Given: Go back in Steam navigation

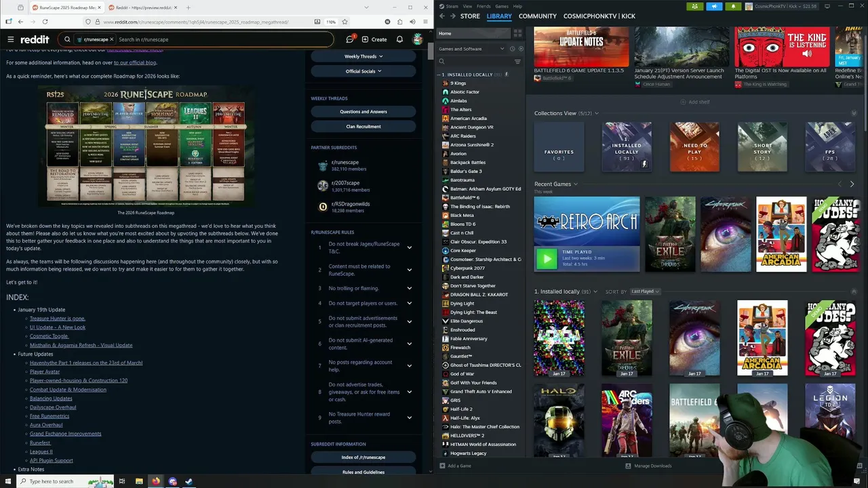Looking at the screenshot, I should point(442,16).
